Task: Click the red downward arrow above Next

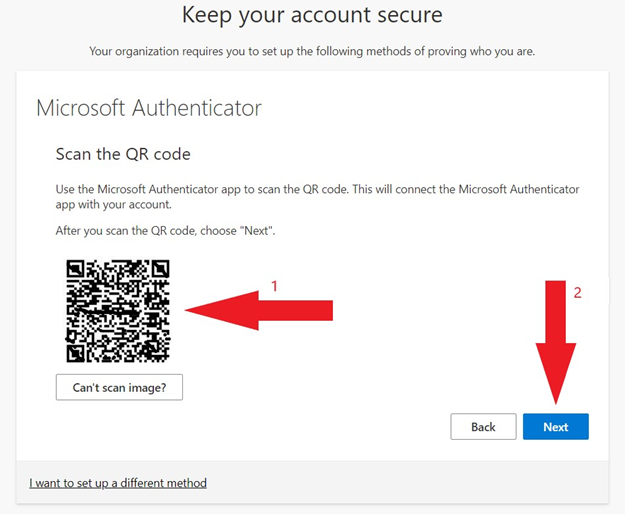Action: pyautogui.click(x=556, y=343)
